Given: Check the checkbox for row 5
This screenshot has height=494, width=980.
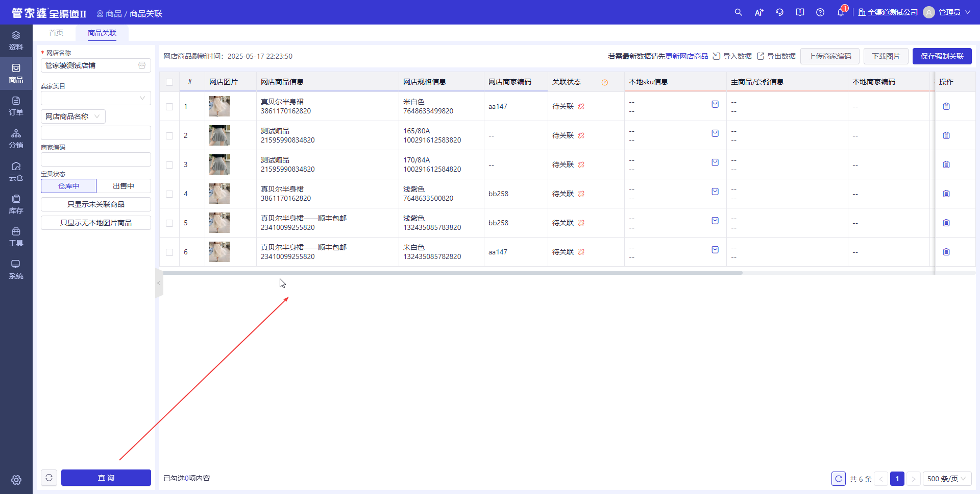Looking at the screenshot, I should tap(169, 223).
